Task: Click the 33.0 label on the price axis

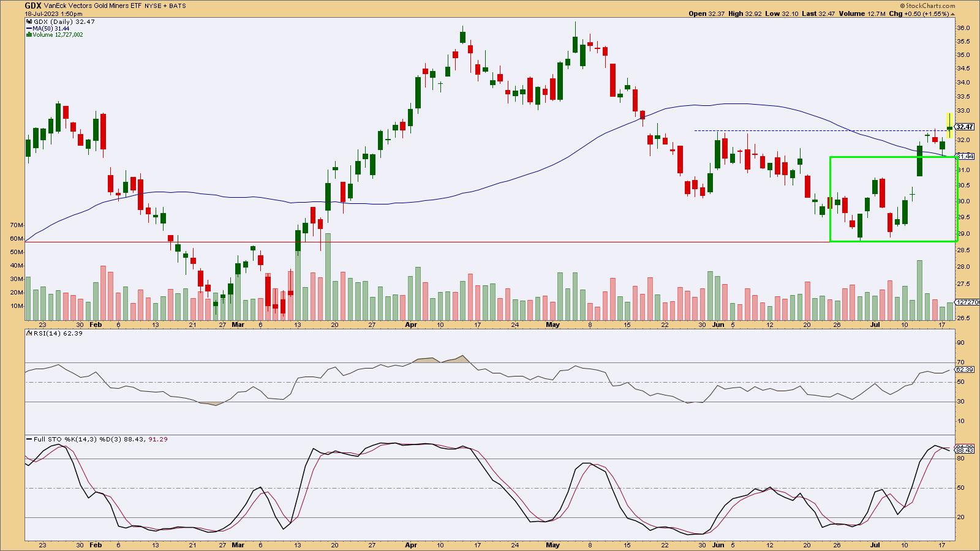Action: 963,111
